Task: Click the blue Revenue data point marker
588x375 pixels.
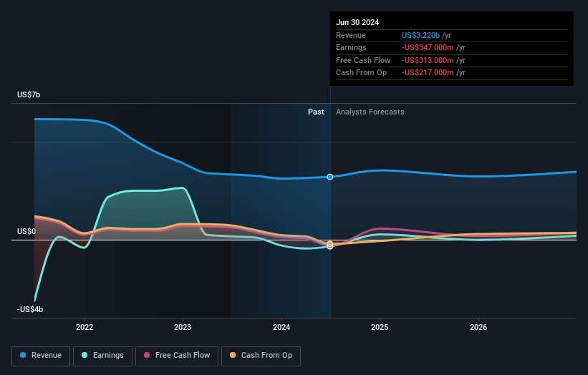Action: click(330, 177)
